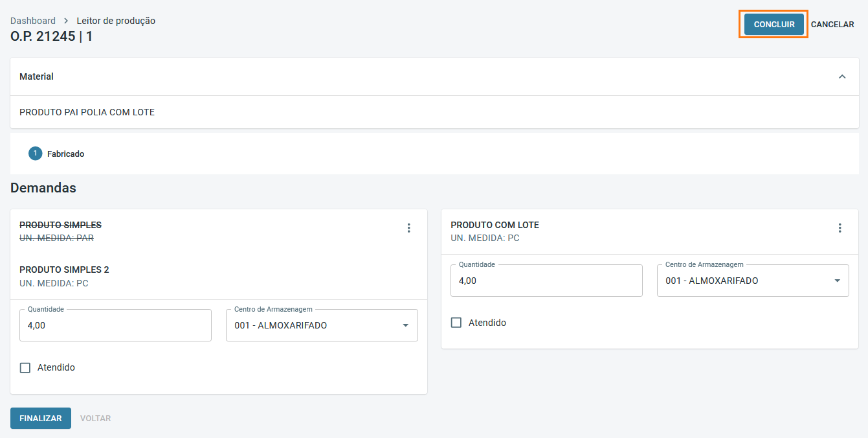Click the CANCELAR button
The image size is (868, 438).
pos(832,25)
